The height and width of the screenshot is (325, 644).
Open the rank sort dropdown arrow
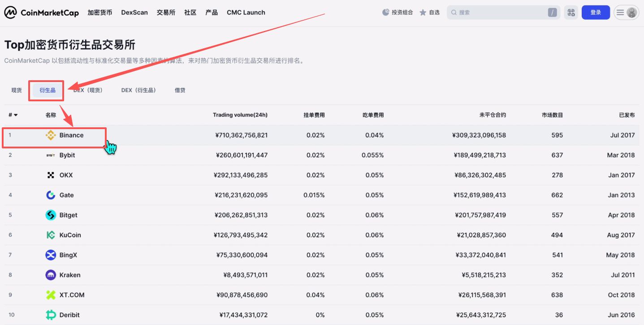click(x=15, y=115)
